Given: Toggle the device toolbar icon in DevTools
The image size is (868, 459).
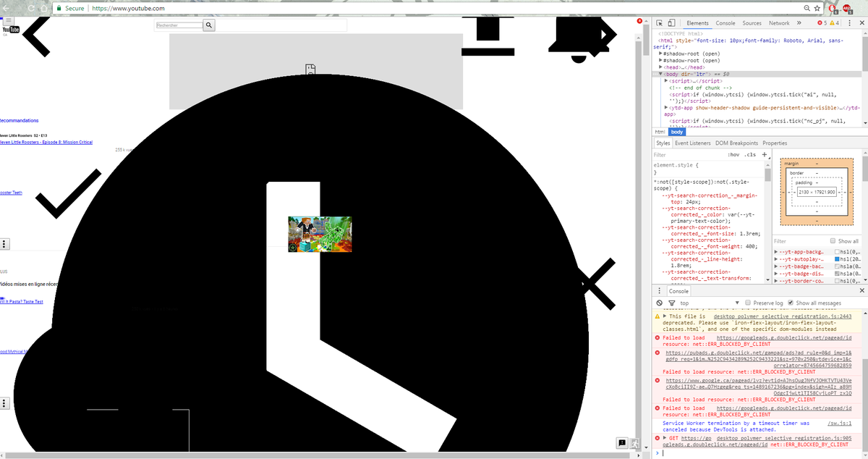Looking at the screenshot, I should pyautogui.click(x=673, y=23).
